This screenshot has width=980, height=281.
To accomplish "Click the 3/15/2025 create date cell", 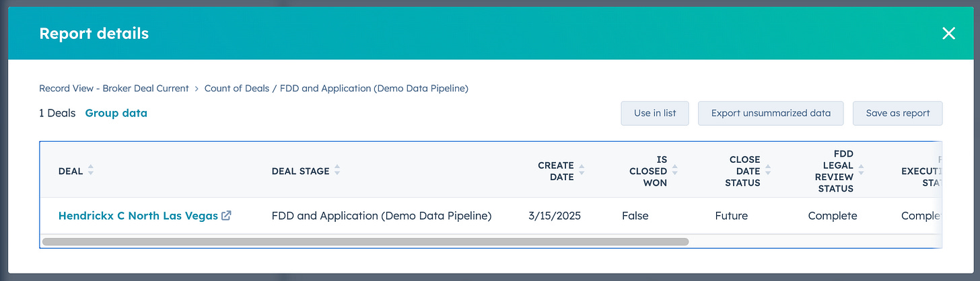I will pos(555,216).
